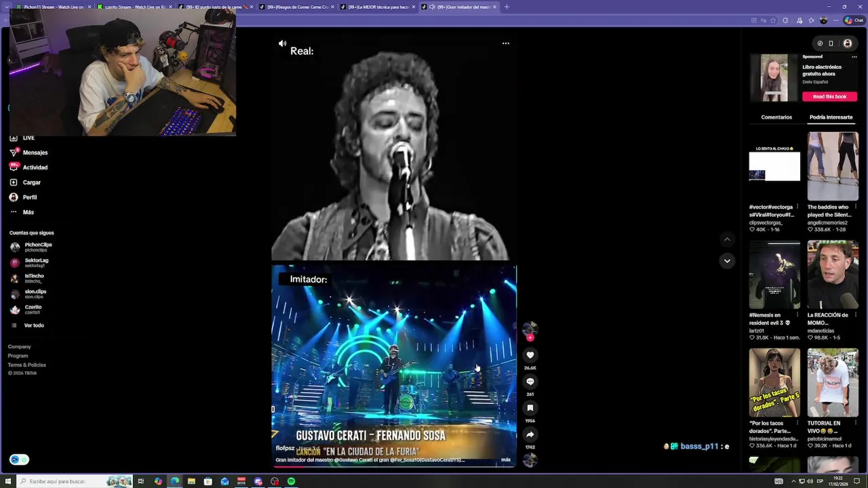Viewport: 868px width, 488px height.
Task: Open options for #vector#vectorgas suggestion
Action: pyautogui.click(x=797, y=207)
